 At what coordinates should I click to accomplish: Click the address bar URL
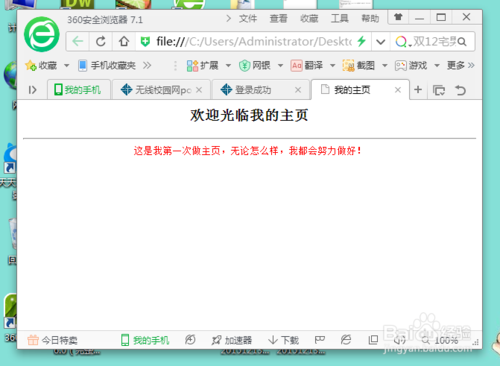pyautogui.click(x=254, y=42)
